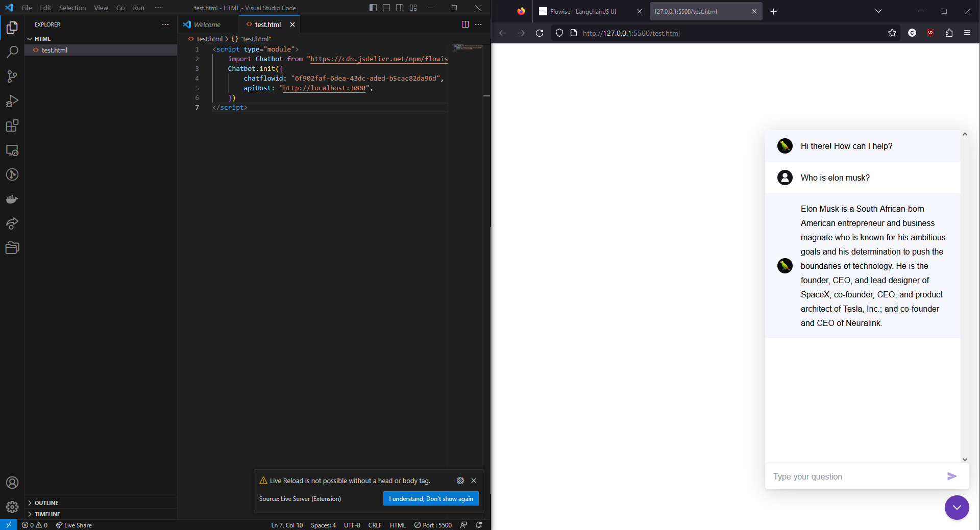Open the Source Control view

(12, 77)
